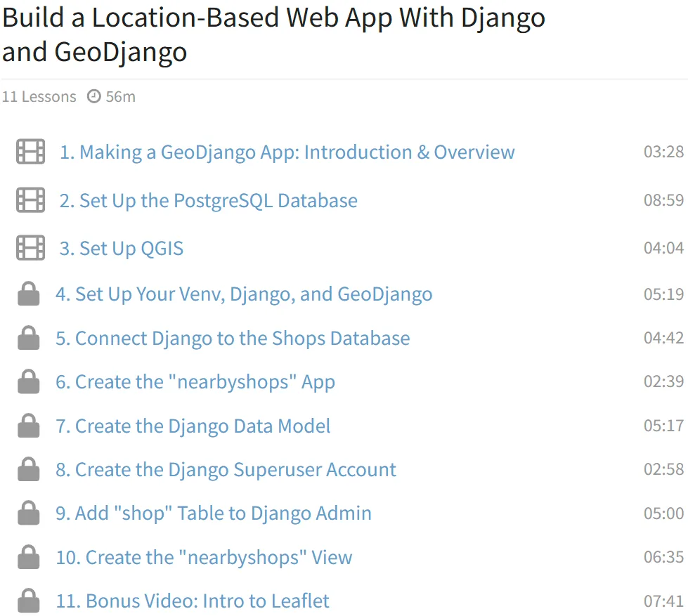
Task: Click the 03:28 duration of lesson 1
Action: point(663,152)
